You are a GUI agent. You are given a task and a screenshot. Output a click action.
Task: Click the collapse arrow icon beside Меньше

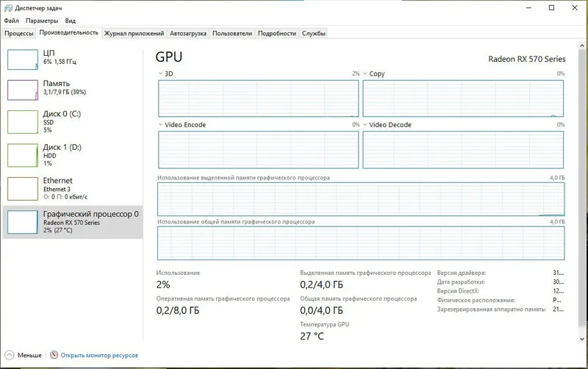10,355
